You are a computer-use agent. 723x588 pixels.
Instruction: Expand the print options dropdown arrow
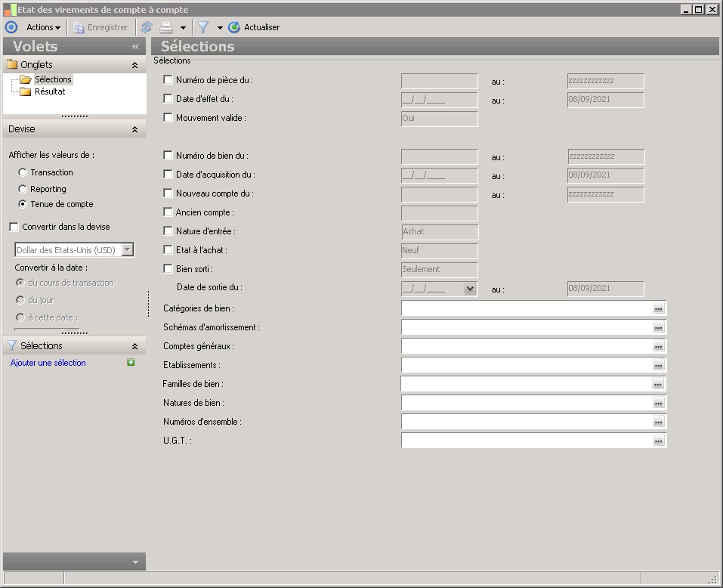(x=183, y=28)
